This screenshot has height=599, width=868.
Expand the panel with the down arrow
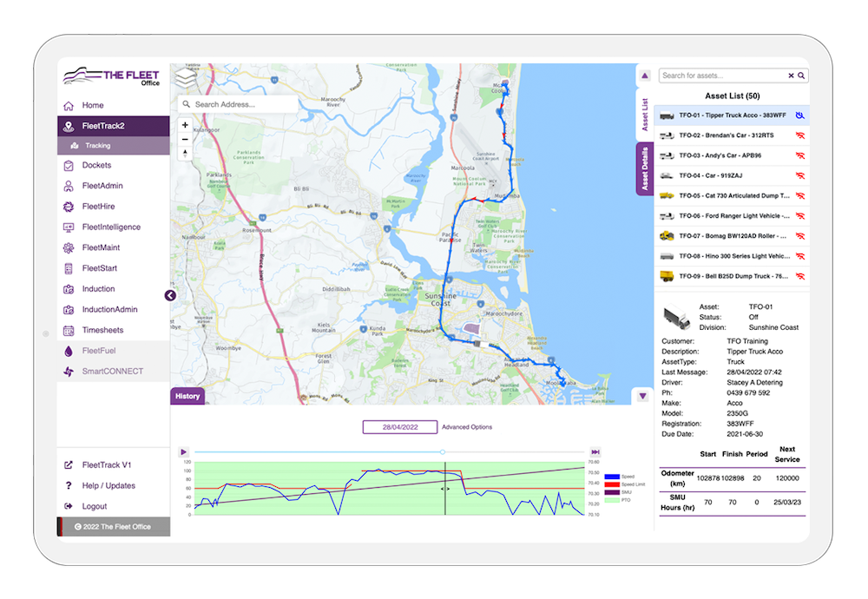[x=642, y=397]
